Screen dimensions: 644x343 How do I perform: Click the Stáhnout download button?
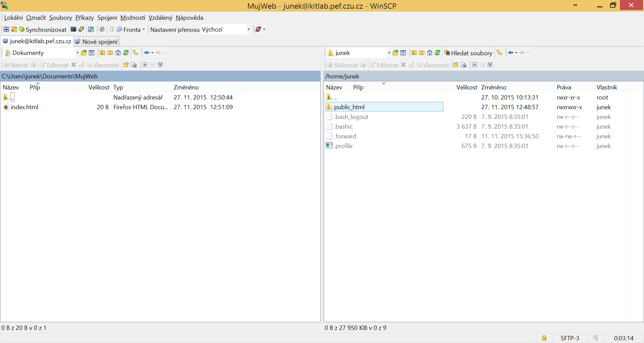[x=345, y=65]
